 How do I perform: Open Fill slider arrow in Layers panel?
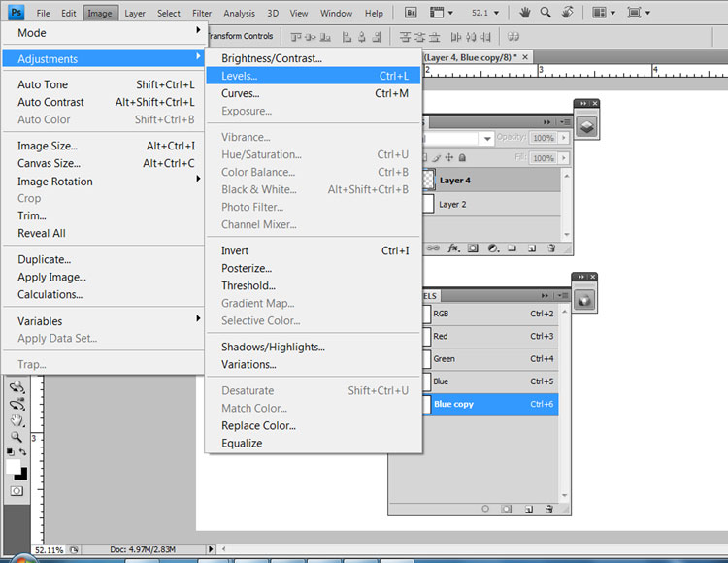pyautogui.click(x=564, y=158)
